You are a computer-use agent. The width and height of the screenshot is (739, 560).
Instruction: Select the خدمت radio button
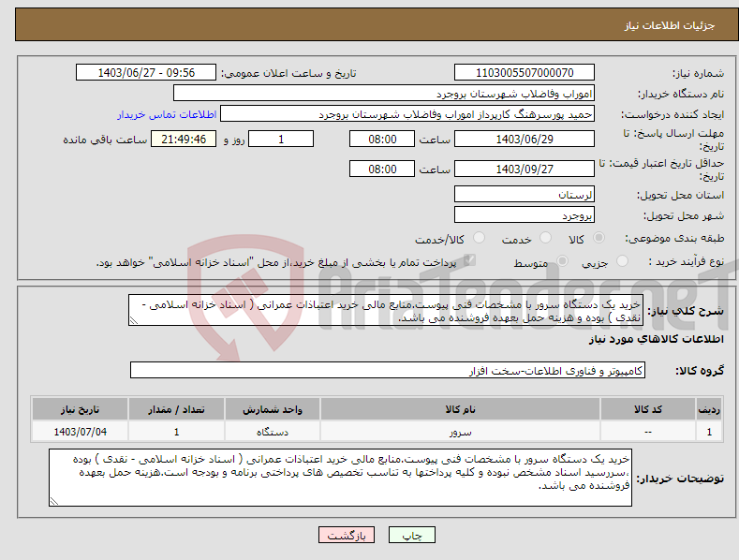545,238
